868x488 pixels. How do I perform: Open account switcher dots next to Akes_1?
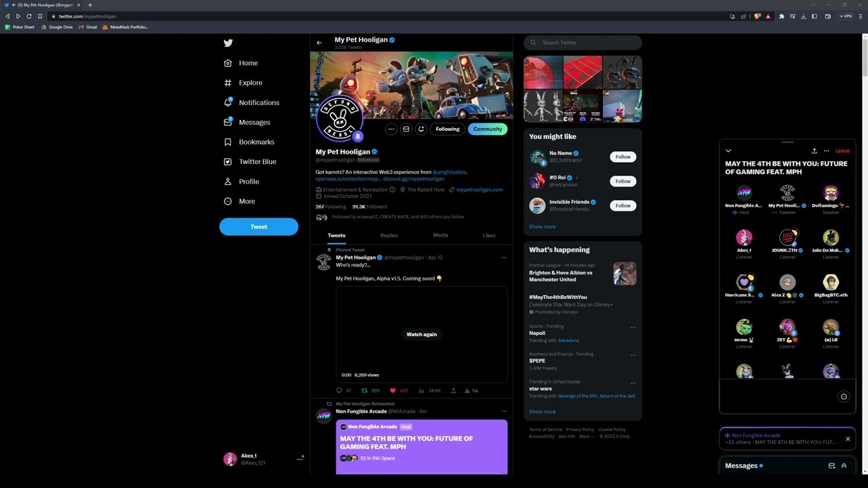(300, 459)
